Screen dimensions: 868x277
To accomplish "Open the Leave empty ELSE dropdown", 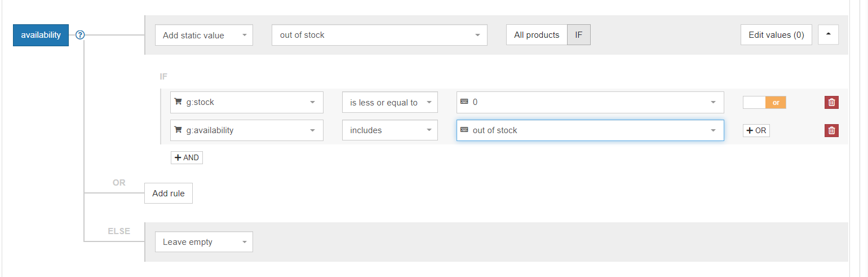I will (x=204, y=242).
